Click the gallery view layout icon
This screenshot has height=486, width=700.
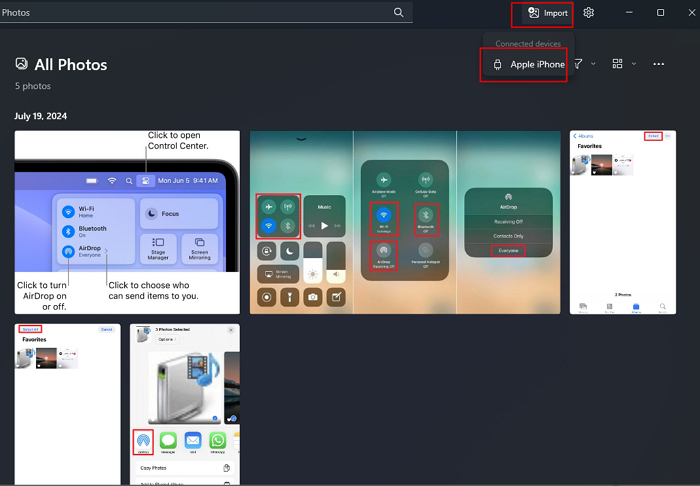click(617, 64)
